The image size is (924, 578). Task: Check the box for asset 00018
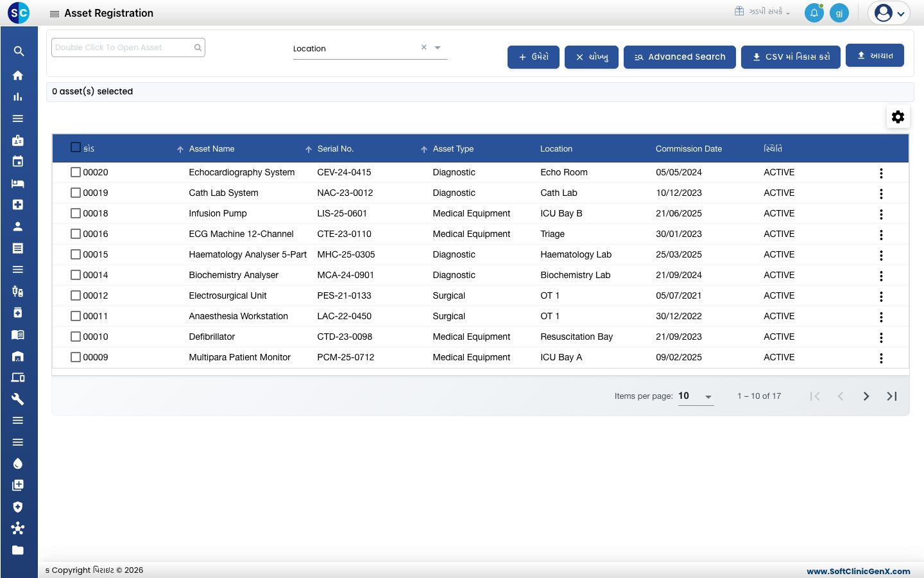[76, 213]
